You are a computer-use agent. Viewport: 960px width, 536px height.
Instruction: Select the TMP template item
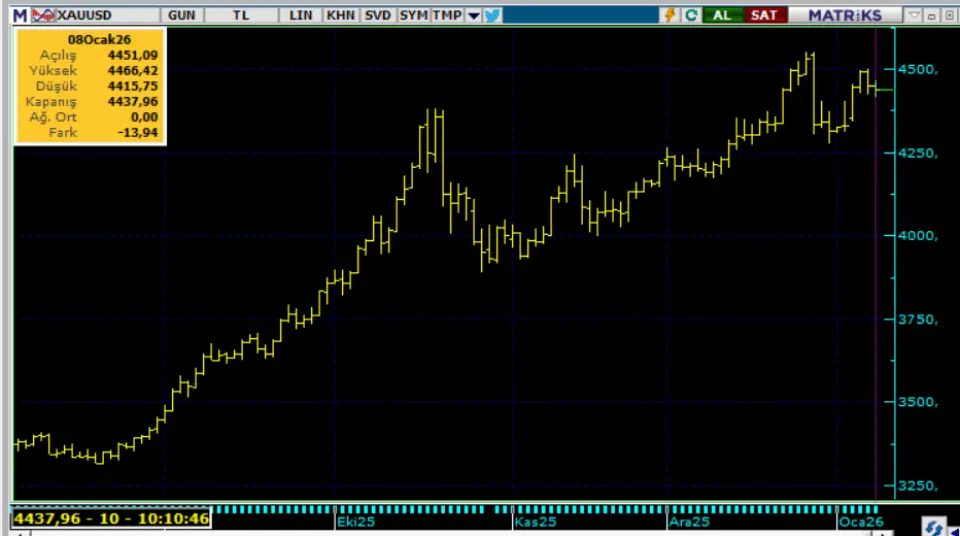(x=446, y=15)
